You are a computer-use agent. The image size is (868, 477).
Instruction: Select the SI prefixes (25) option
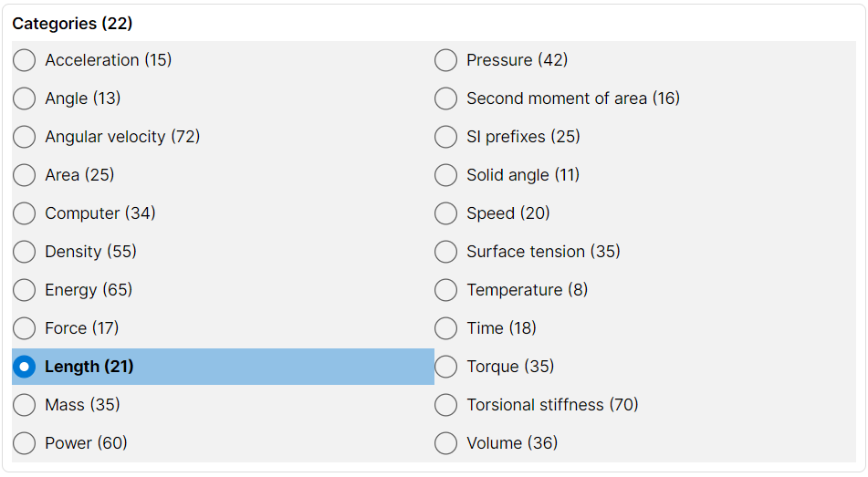pyautogui.click(x=445, y=137)
